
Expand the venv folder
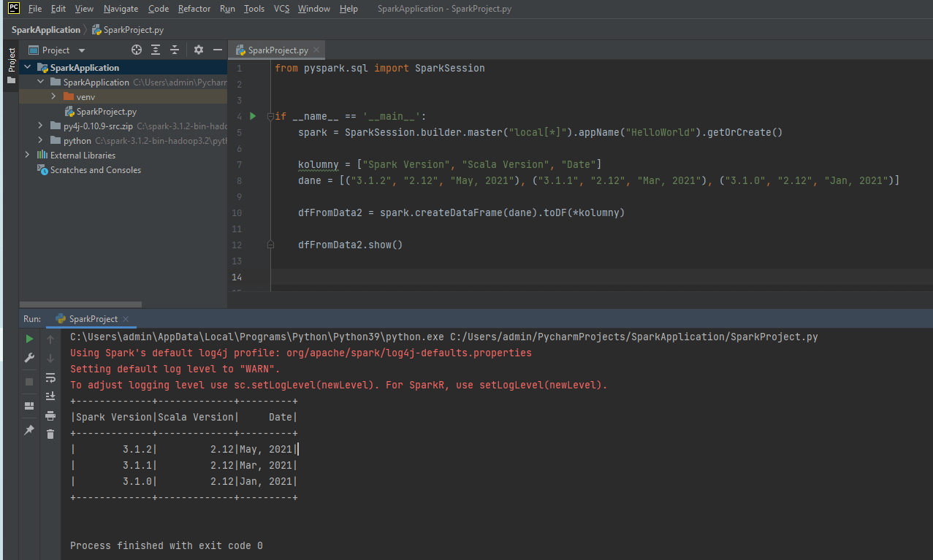[x=54, y=96]
